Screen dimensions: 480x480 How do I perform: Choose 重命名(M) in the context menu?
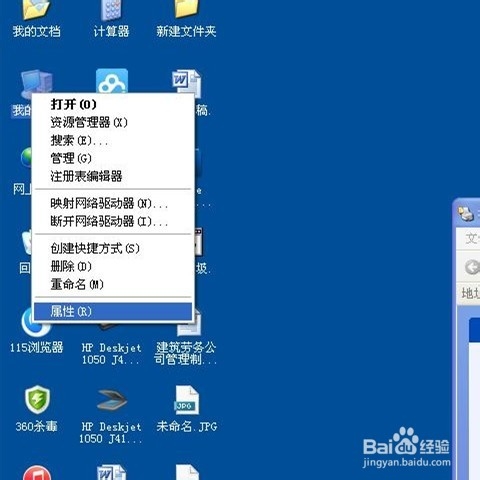(113, 284)
